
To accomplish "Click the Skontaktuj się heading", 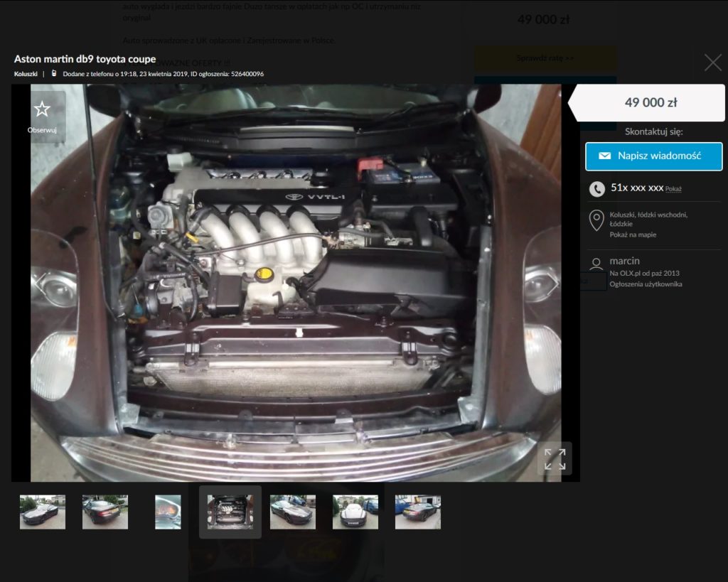I will click(x=654, y=131).
